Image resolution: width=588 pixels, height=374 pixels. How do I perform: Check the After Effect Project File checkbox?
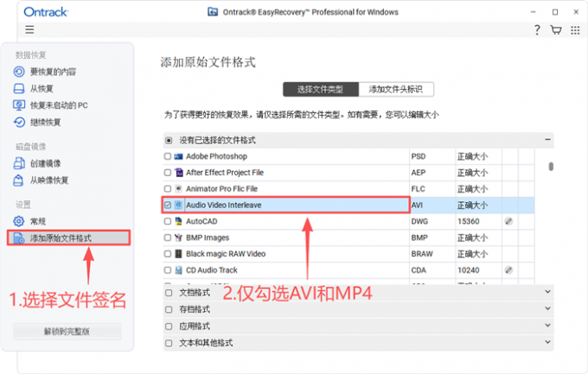click(168, 173)
